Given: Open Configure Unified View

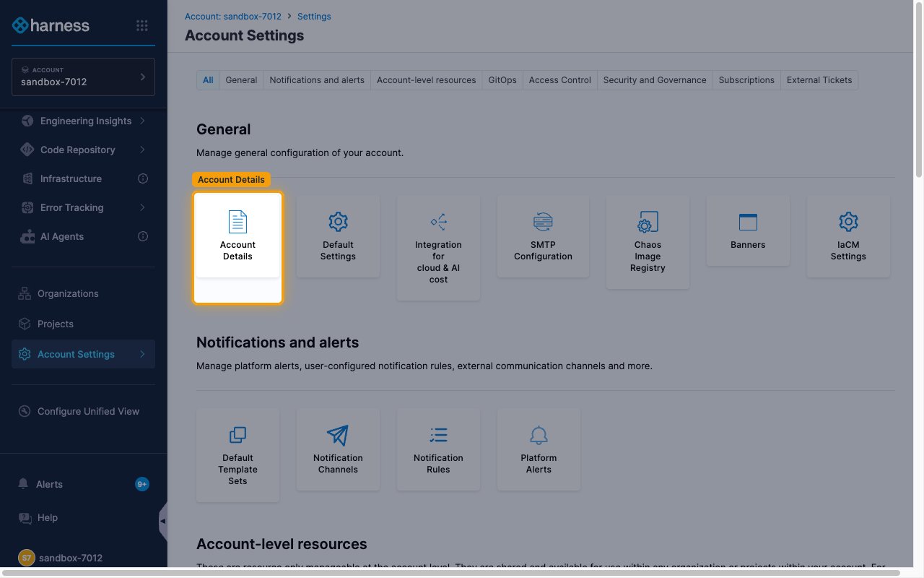Looking at the screenshot, I should [83, 411].
